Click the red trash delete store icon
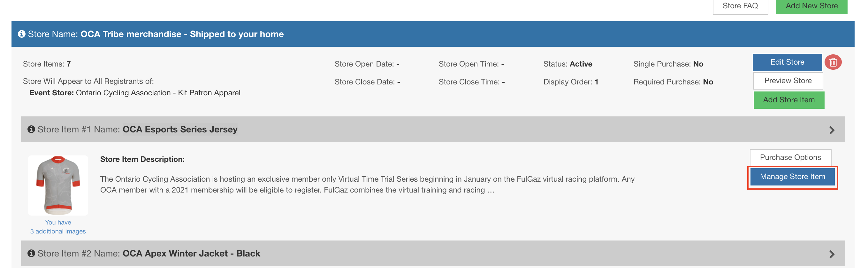The height and width of the screenshot is (268, 868). click(x=833, y=62)
